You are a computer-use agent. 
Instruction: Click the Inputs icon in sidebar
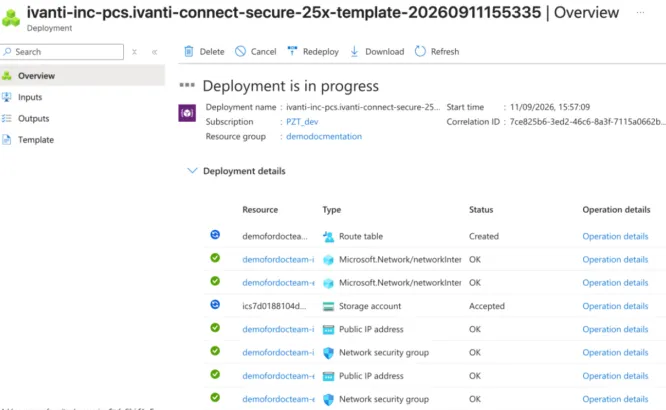pyautogui.click(x=6, y=97)
